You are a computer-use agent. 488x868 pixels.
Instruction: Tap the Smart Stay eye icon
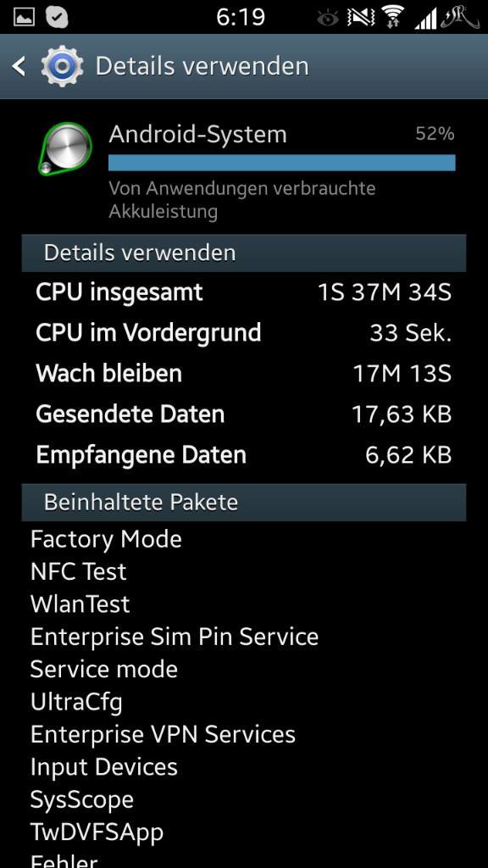click(328, 19)
